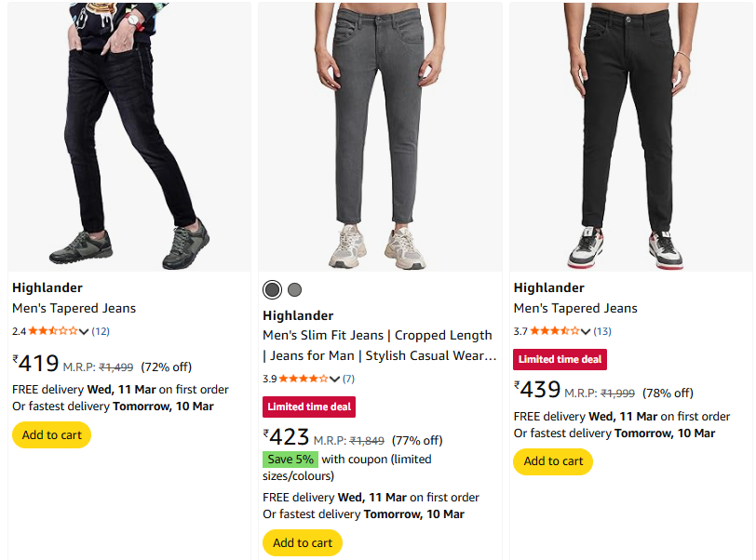Viewport: 756px width, 560px height.
Task: Click the ₹439 price of third jeans
Action: click(x=538, y=390)
